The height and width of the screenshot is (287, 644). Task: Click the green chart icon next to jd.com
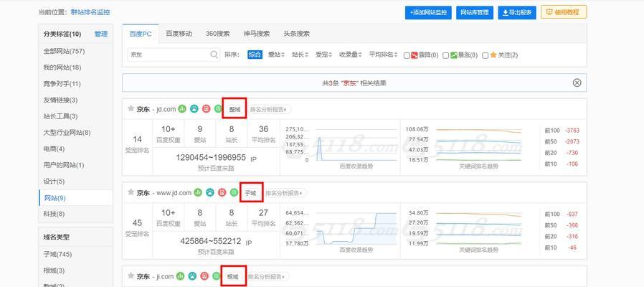pos(182,109)
